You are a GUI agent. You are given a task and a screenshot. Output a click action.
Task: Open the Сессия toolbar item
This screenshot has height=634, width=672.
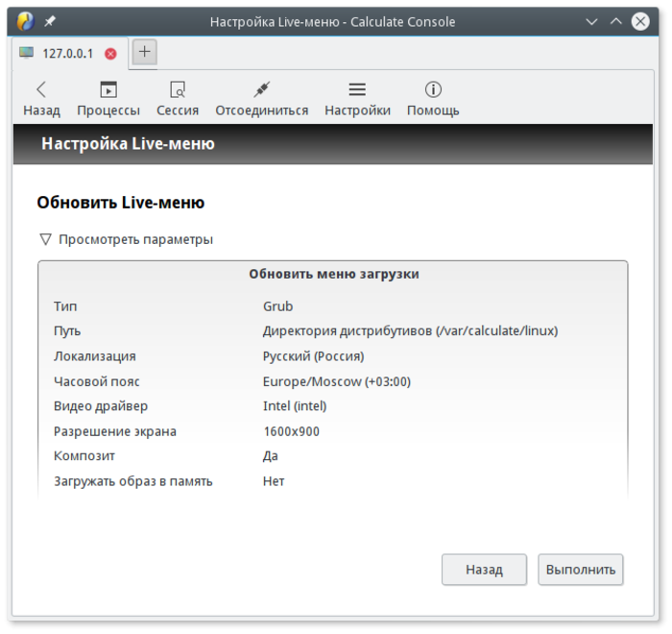point(178,99)
